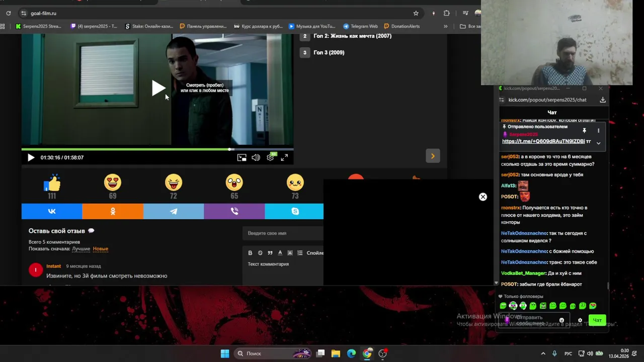Sort comments by Лучшие
This screenshot has height=362, width=644.
click(81, 249)
